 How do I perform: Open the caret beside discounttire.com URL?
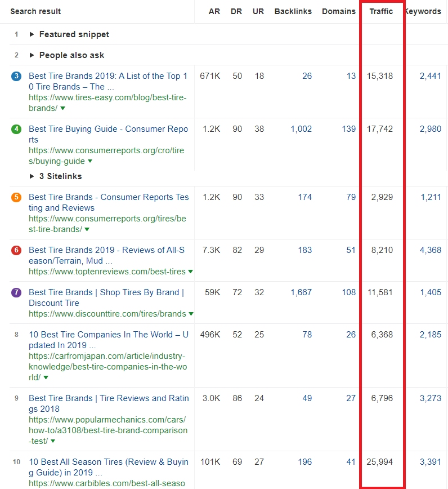(x=191, y=314)
